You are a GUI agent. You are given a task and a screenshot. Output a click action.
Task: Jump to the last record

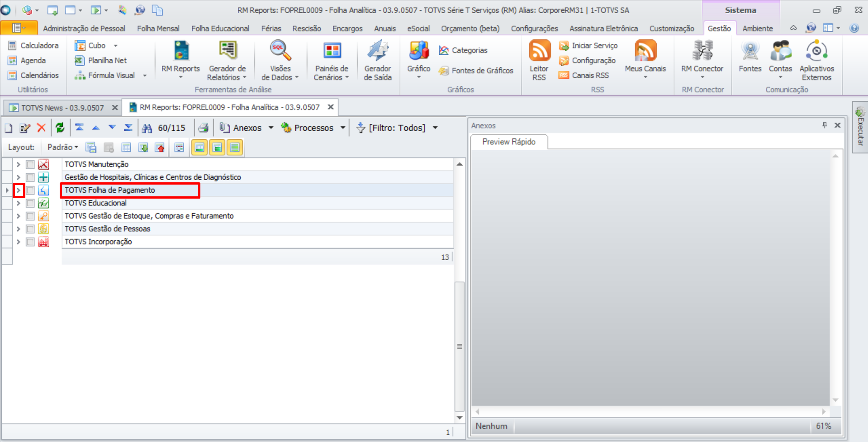pos(128,128)
